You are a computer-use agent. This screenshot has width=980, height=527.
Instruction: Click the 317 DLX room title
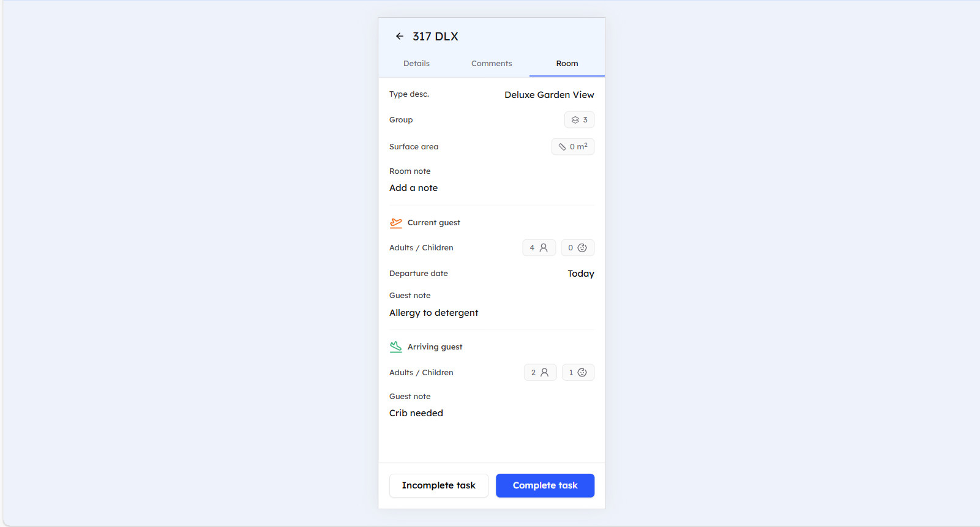pyautogui.click(x=435, y=37)
